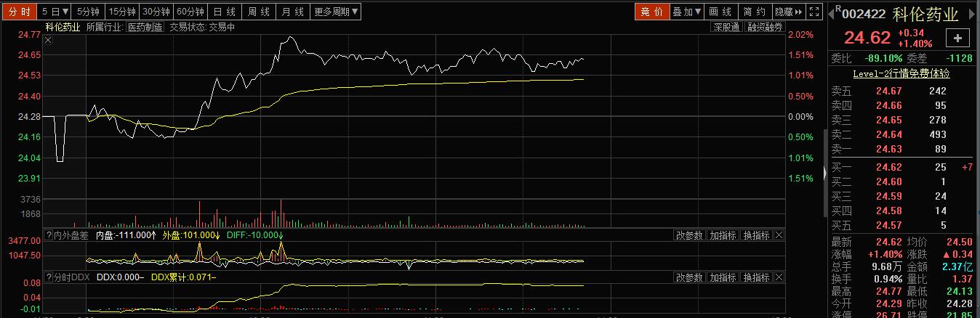
Task: Open the 叠加 overlay dropdown
Action: coord(686,12)
